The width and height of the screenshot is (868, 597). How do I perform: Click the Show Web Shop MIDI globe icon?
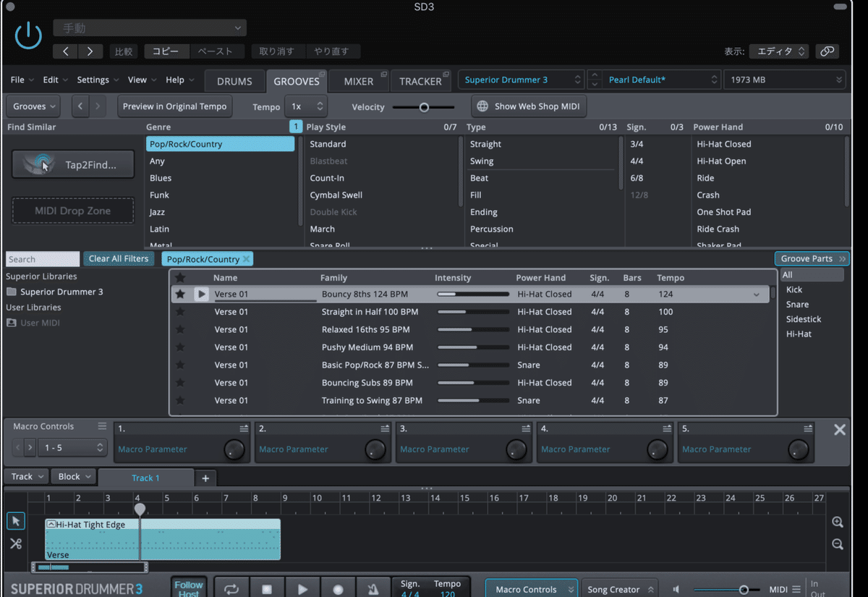482,106
